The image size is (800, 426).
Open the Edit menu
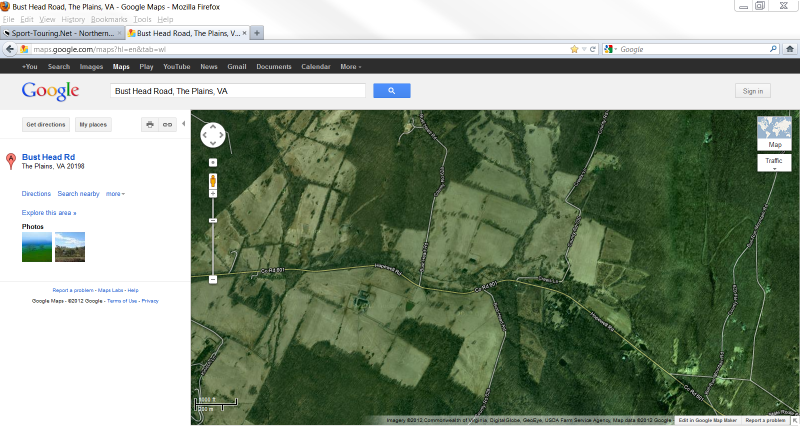pos(27,19)
